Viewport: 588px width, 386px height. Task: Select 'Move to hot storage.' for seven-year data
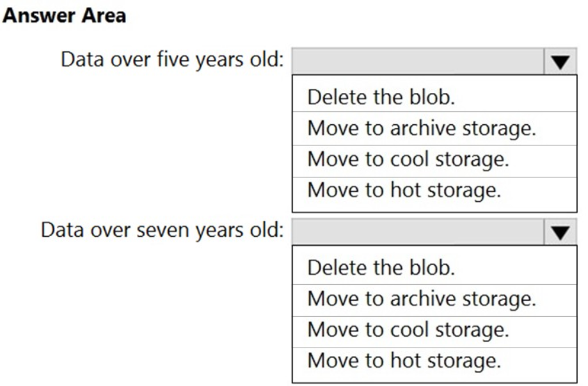coord(403,360)
